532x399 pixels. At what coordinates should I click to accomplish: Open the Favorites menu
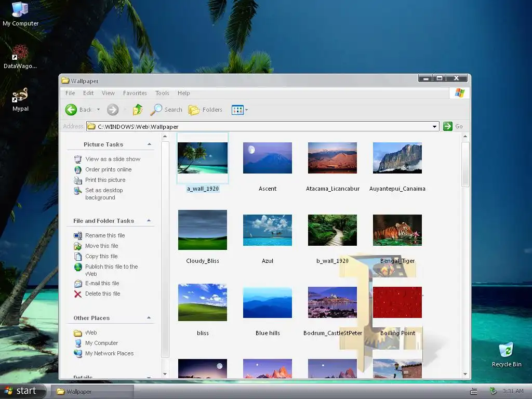135,93
